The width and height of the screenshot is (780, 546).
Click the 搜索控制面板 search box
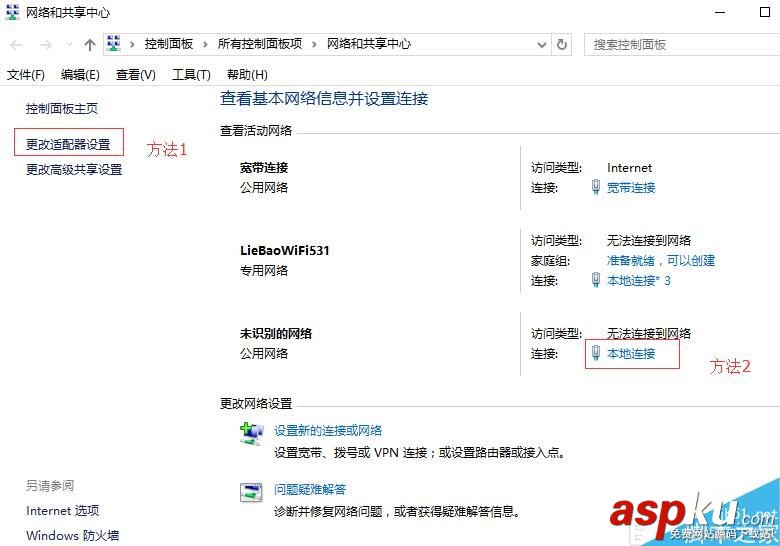[682, 45]
